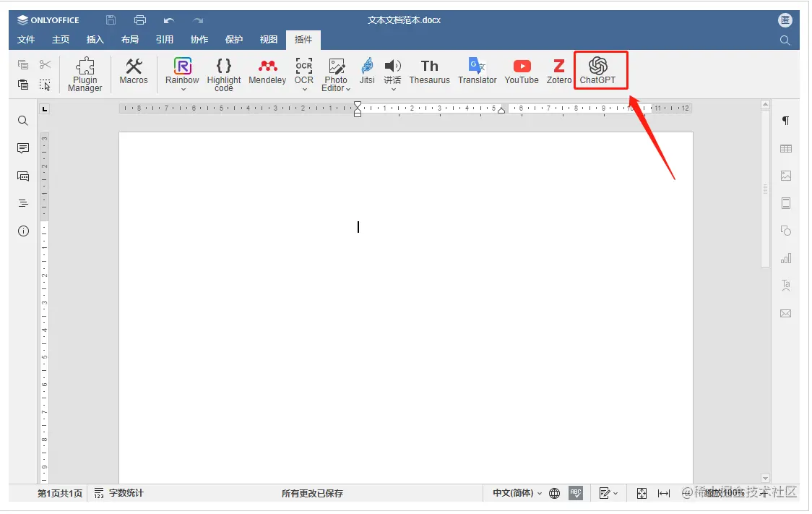Launch the Zotero plugin
The height and width of the screenshot is (514, 812).
(x=558, y=71)
